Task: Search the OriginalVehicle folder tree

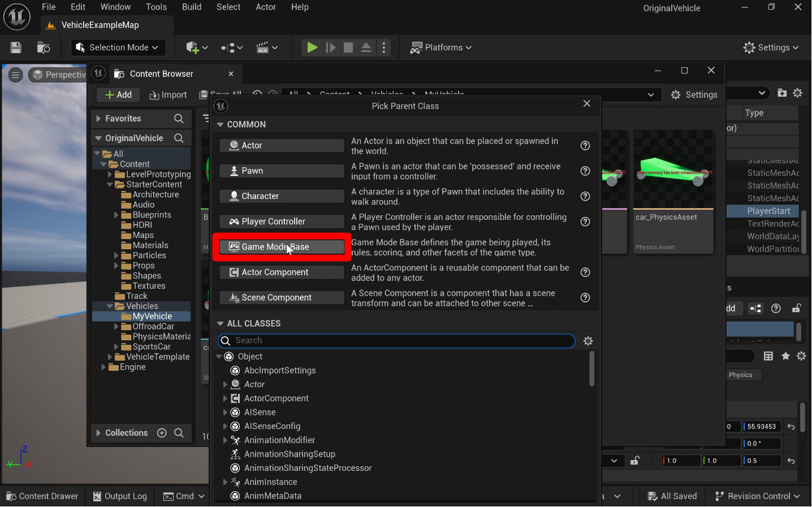Action: tap(179, 138)
